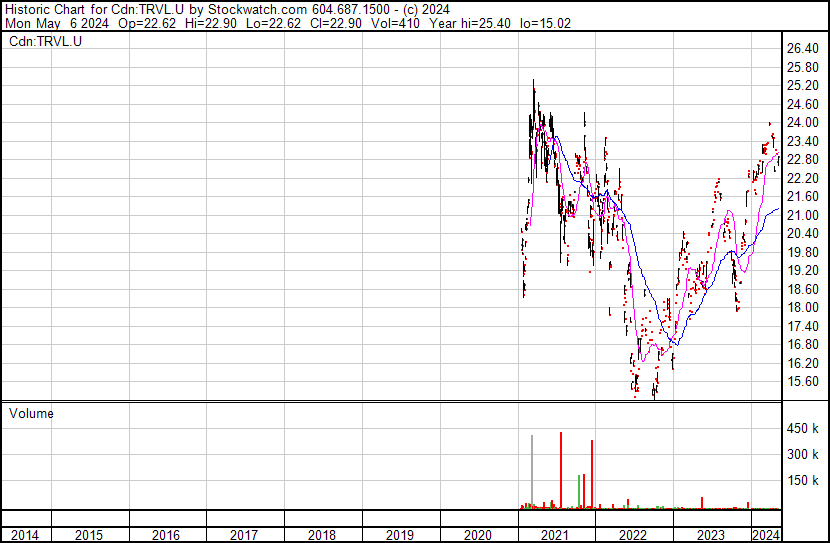
Task: Click the 18.60 price axis label
Action: (x=802, y=289)
